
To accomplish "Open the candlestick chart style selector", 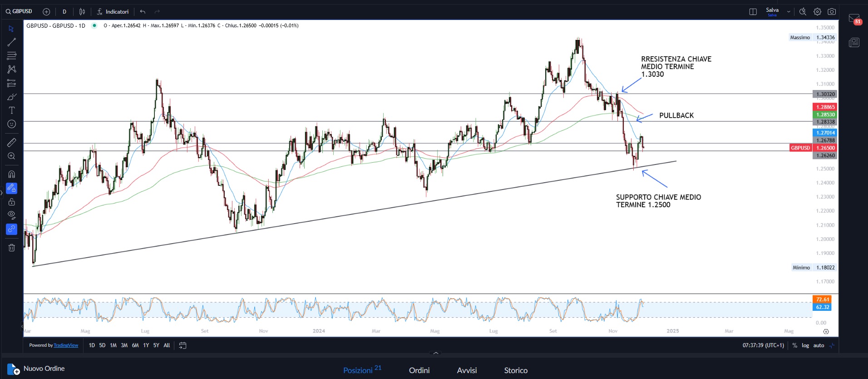I will (82, 12).
